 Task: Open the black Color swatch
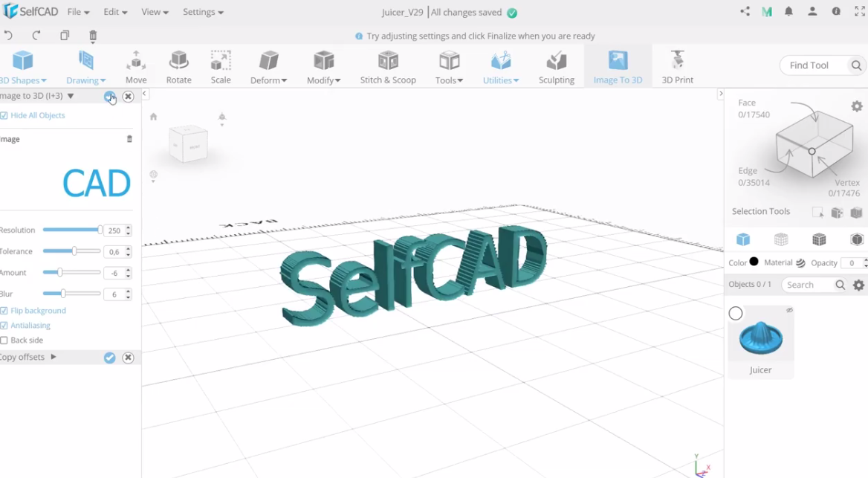pyautogui.click(x=754, y=262)
